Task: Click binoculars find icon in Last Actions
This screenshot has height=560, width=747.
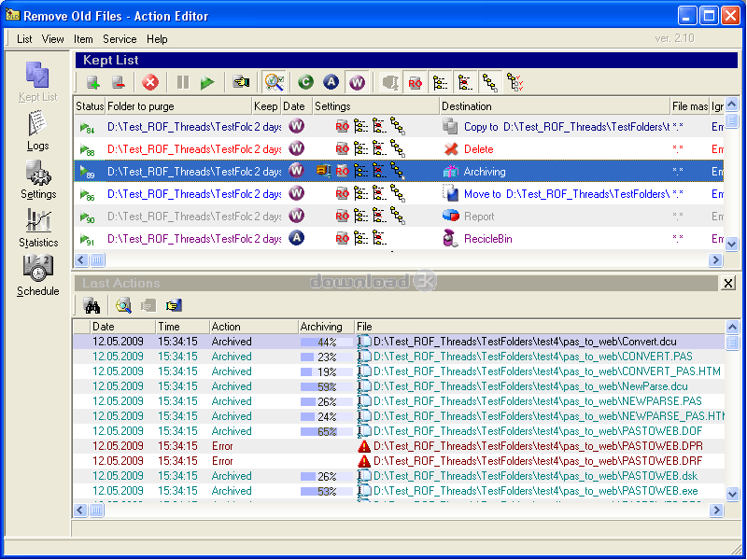Action: pyautogui.click(x=92, y=306)
